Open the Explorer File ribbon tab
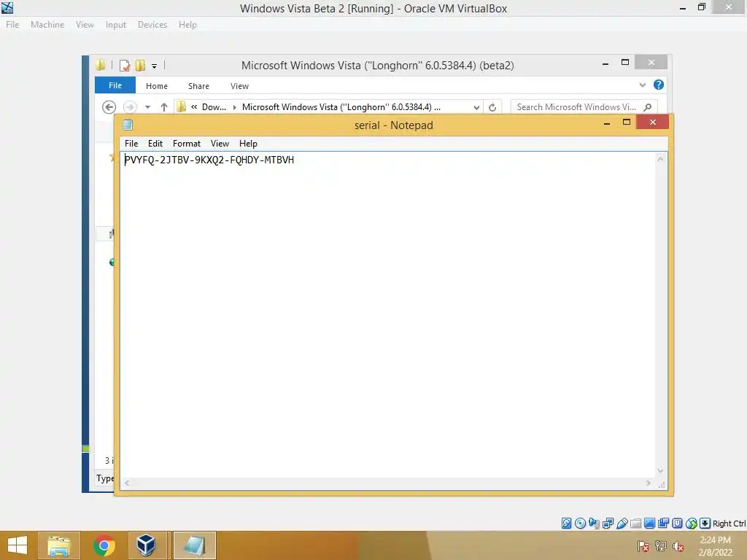This screenshot has width=747, height=560. pyautogui.click(x=115, y=85)
